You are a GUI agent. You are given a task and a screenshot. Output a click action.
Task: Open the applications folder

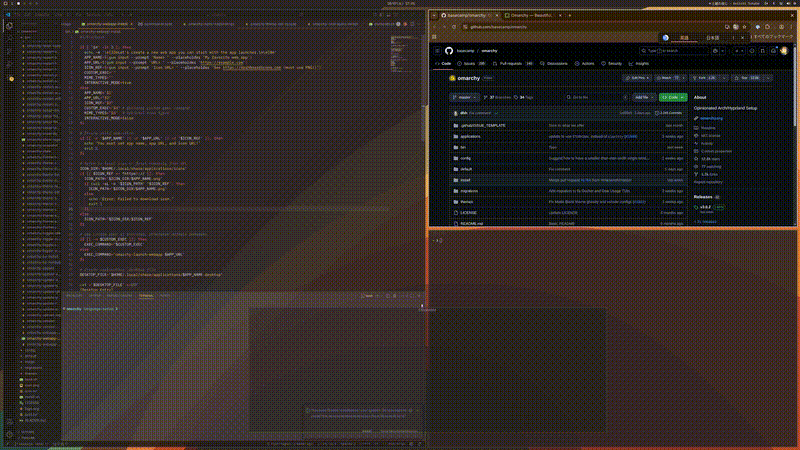click(x=470, y=137)
